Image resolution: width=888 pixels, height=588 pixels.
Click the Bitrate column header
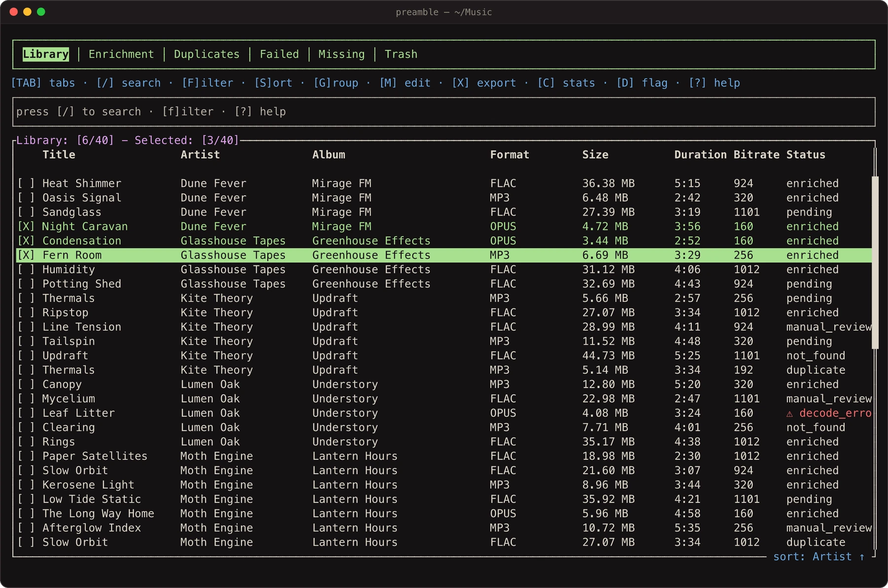click(756, 155)
